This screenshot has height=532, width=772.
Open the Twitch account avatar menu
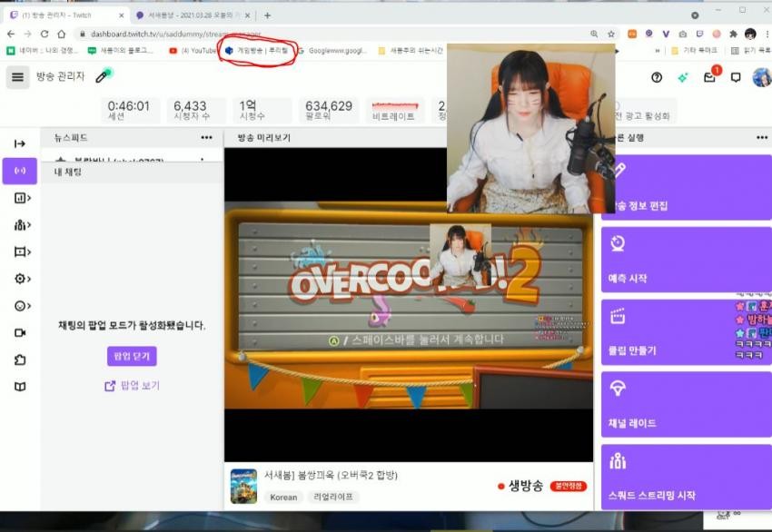coord(761,77)
